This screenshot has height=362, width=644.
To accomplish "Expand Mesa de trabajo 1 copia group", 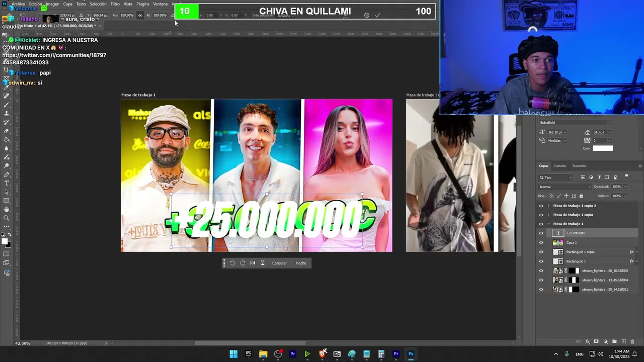I will pyautogui.click(x=548, y=215).
